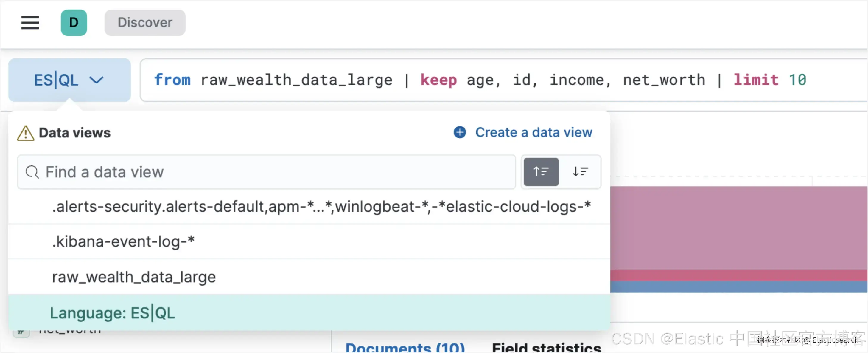Toggle descending sort order
868x353 pixels.
click(x=580, y=172)
